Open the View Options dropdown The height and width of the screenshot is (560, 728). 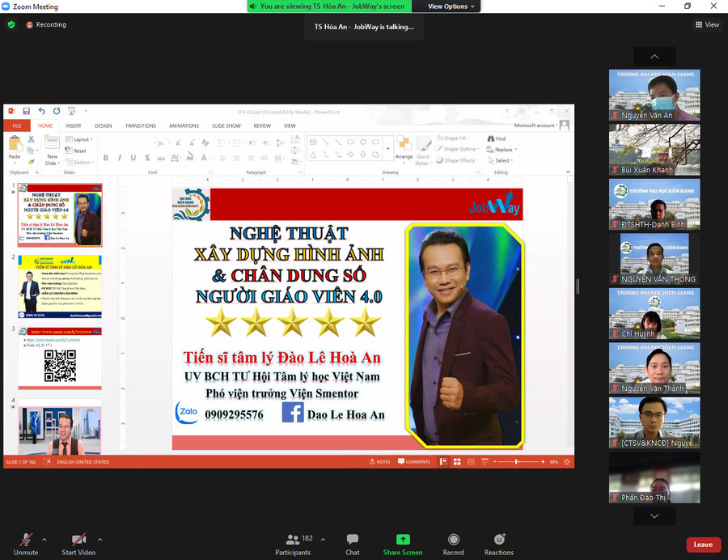click(451, 6)
